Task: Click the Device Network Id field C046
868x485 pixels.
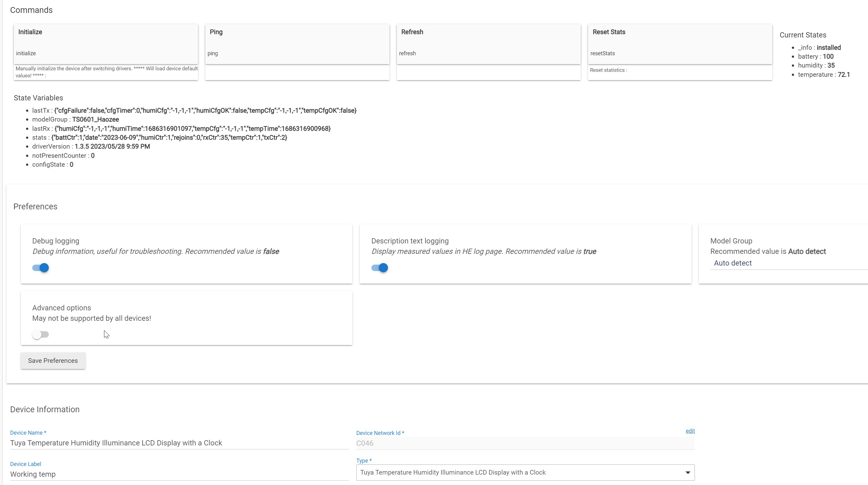Action: [525, 443]
